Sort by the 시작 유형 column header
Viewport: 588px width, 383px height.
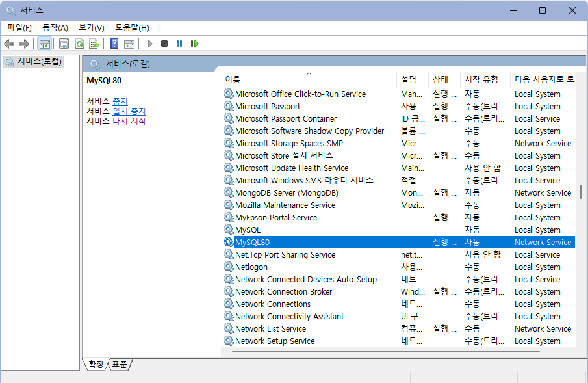[x=485, y=79]
